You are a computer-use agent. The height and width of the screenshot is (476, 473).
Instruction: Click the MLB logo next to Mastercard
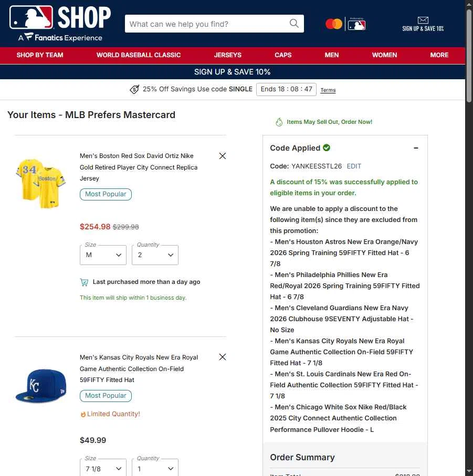357,24
